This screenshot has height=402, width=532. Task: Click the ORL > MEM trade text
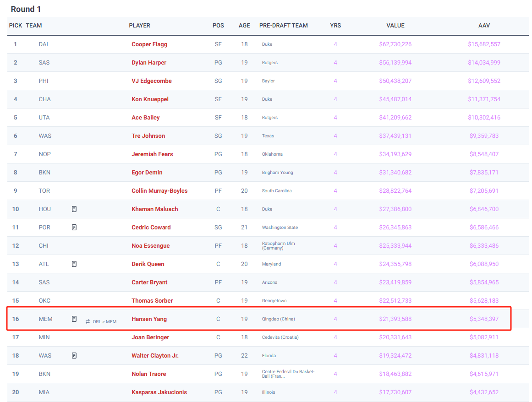coord(104,322)
